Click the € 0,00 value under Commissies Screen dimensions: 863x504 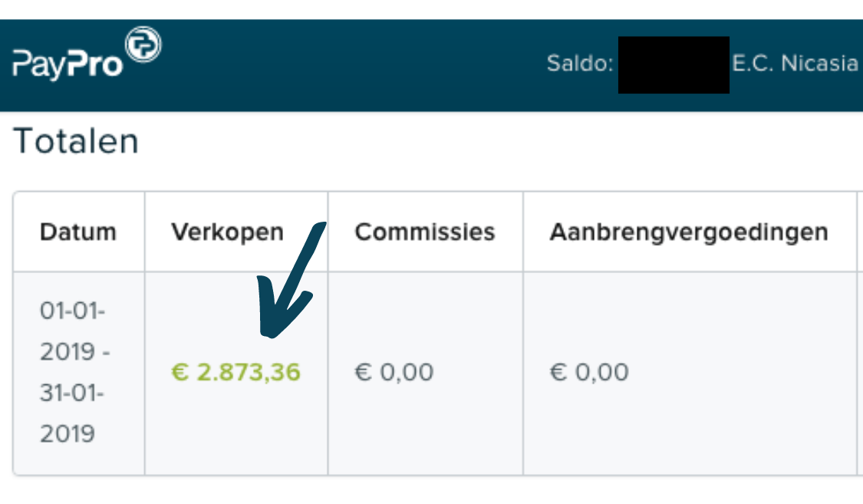pos(394,372)
